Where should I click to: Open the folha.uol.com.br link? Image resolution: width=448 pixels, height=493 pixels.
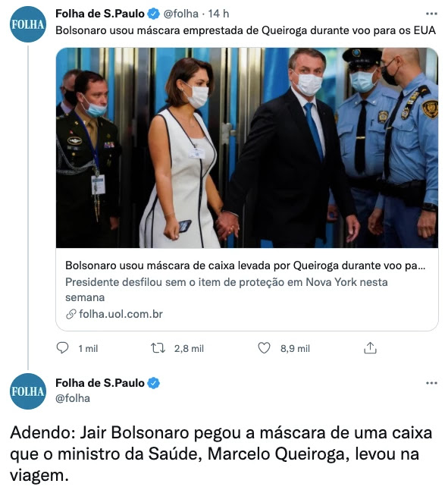tap(121, 314)
